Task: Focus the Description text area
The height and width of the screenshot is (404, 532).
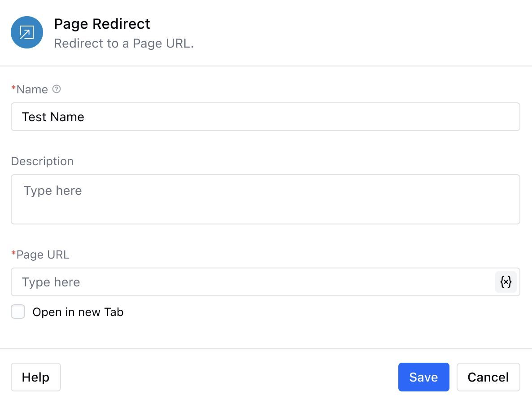Action: pos(265,199)
